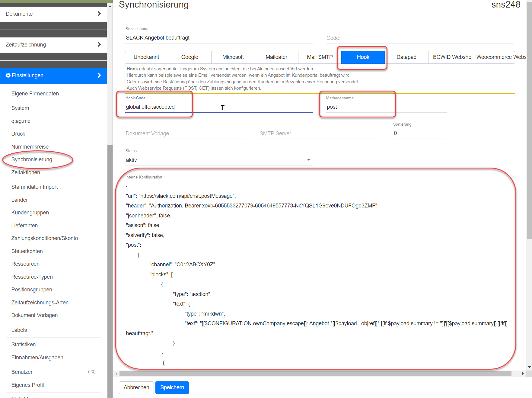Click into the Code input field
The height and width of the screenshot is (398, 532).
[x=420, y=38]
